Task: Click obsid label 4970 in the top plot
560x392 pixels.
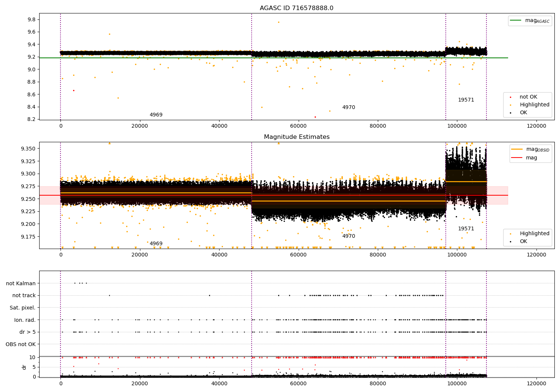Action: pyautogui.click(x=349, y=108)
